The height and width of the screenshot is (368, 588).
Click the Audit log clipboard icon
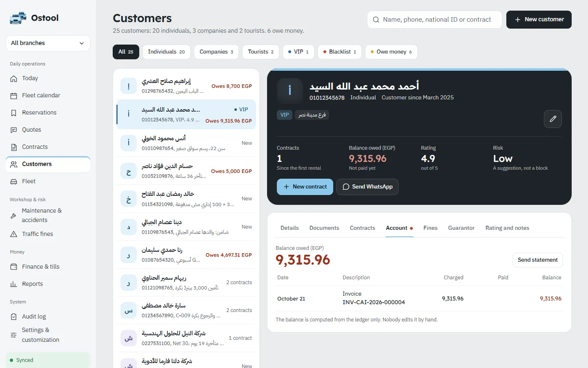[x=14, y=317]
